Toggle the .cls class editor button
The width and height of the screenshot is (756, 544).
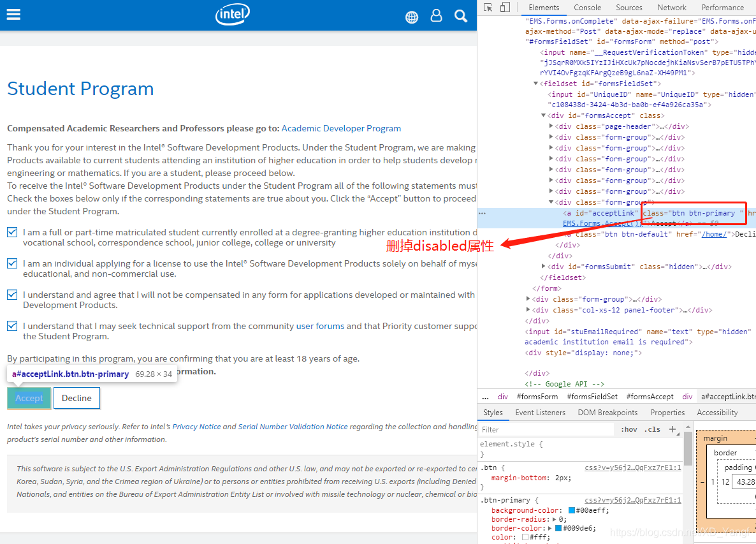pos(652,429)
